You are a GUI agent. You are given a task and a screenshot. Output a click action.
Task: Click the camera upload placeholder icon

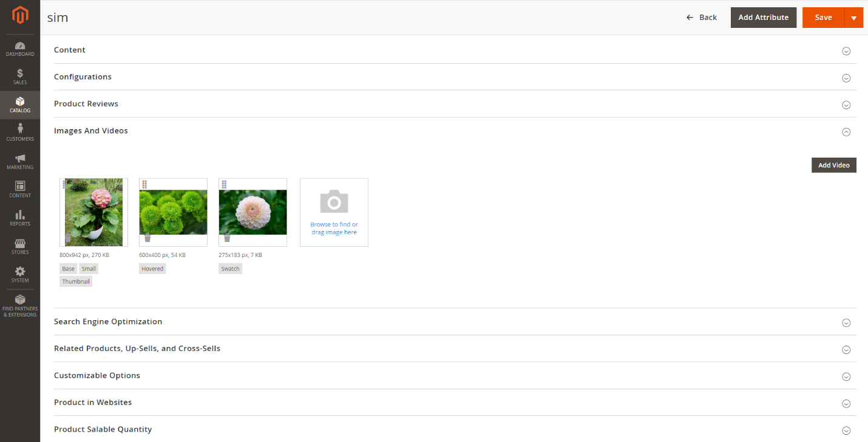334,201
